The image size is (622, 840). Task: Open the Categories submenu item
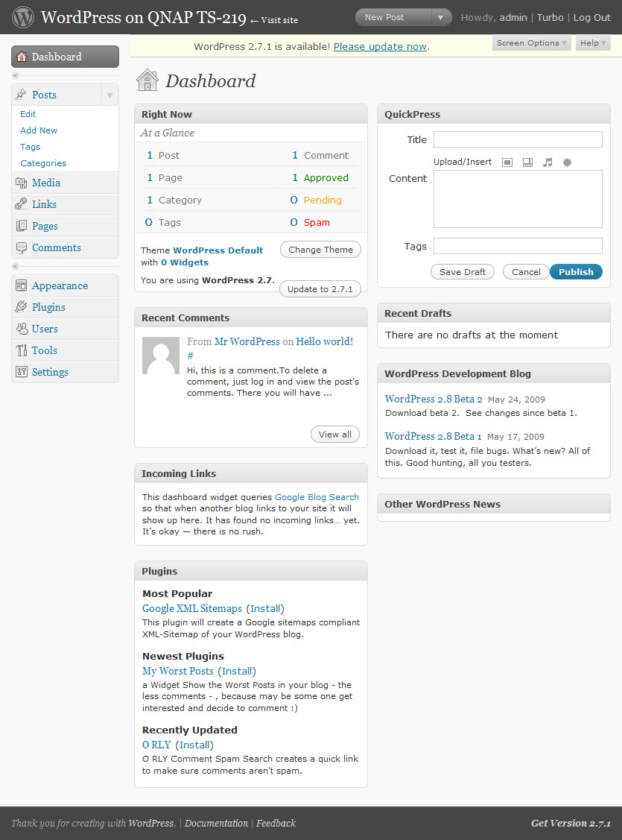[x=43, y=163]
